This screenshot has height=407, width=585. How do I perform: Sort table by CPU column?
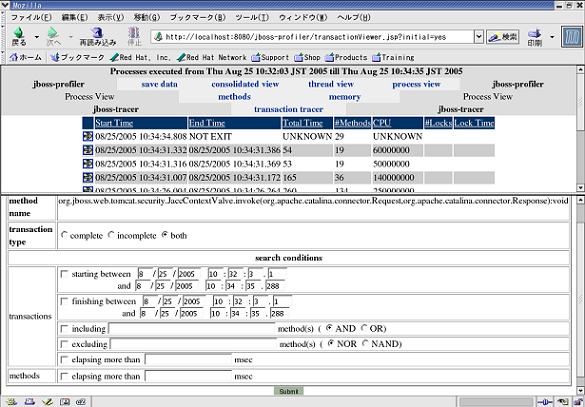click(x=382, y=123)
